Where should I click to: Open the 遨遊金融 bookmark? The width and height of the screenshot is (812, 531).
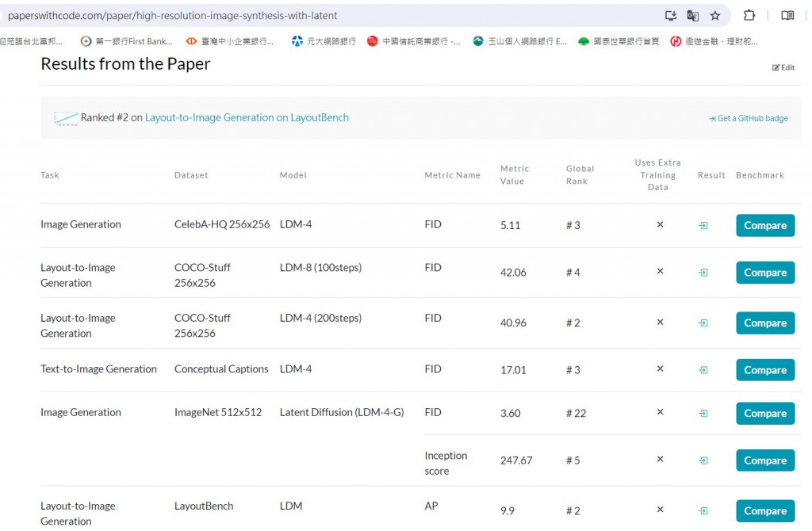click(714, 41)
